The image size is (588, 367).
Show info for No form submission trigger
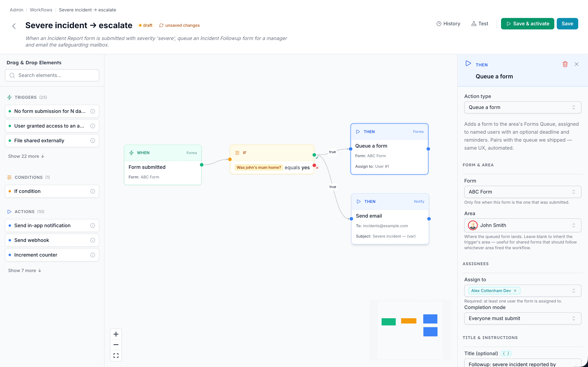pyautogui.click(x=92, y=111)
